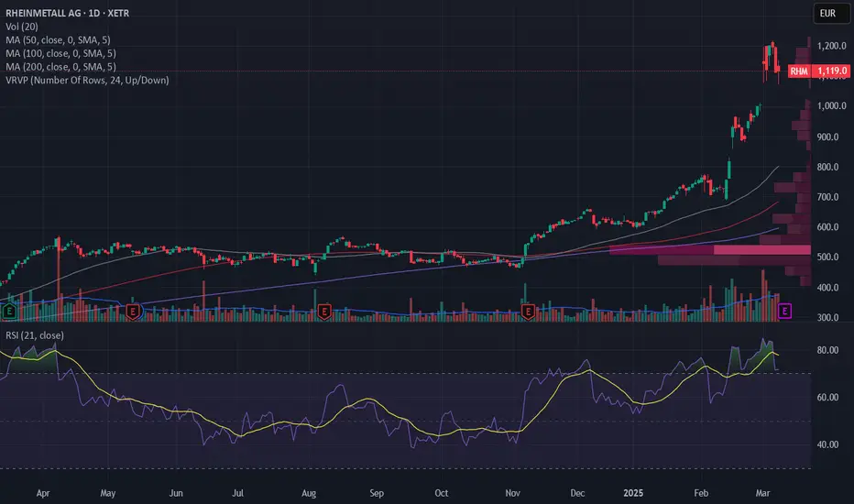Click the Sep label on time axis

[x=377, y=493]
